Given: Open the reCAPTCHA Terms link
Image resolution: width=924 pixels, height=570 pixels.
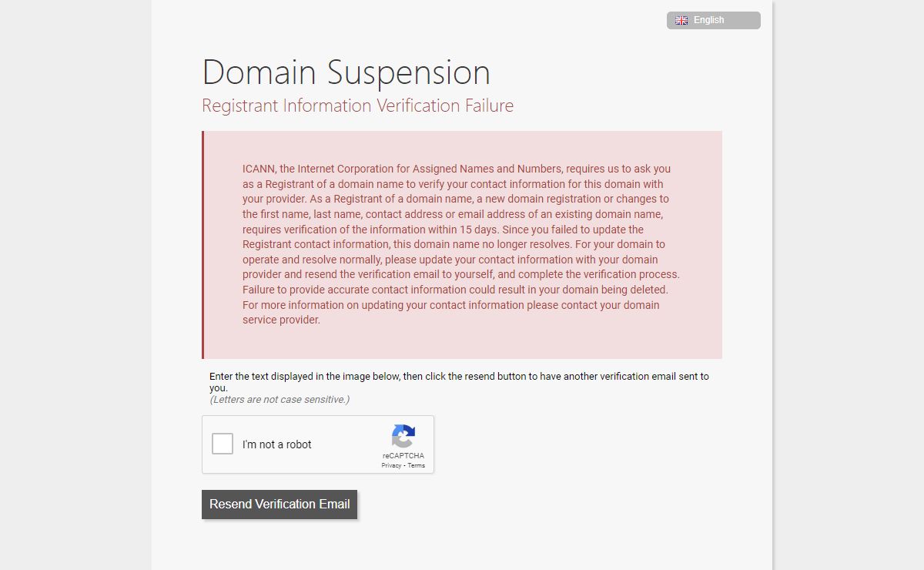Looking at the screenshot, I should pos(417,465).
